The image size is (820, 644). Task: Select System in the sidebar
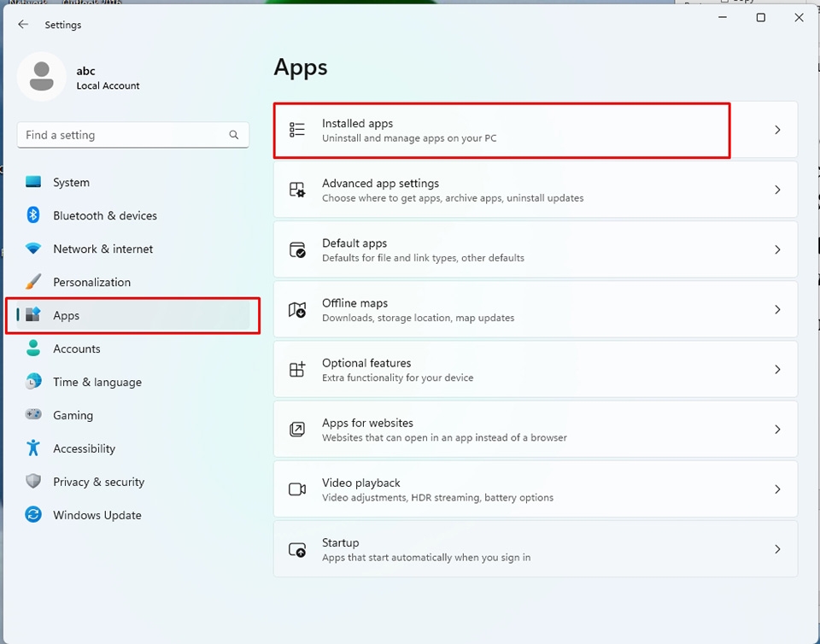pos(71,183)
